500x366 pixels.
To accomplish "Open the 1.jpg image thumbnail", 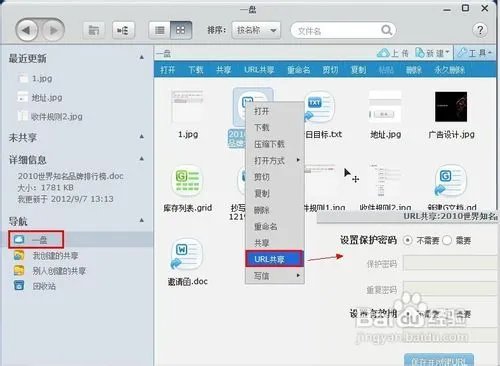I will [x=188, y=107].
